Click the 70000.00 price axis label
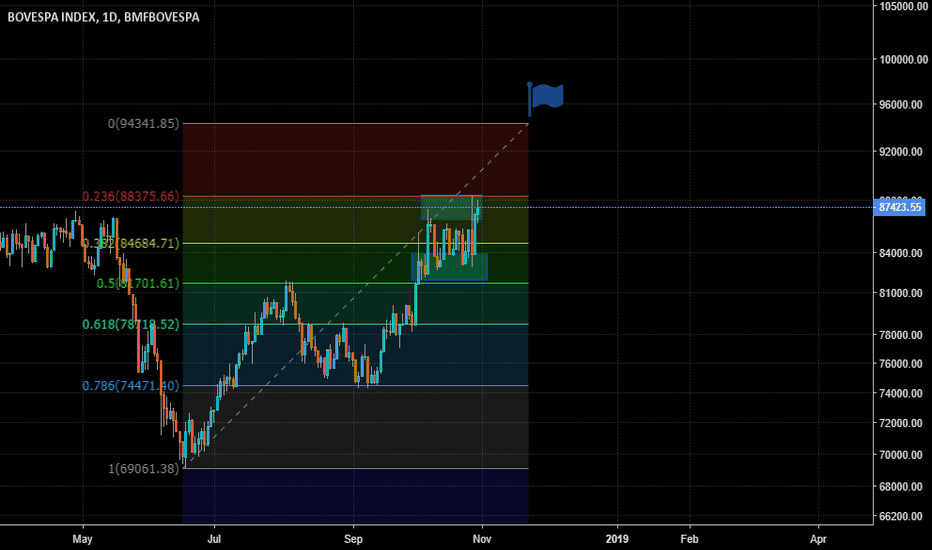 901,455
